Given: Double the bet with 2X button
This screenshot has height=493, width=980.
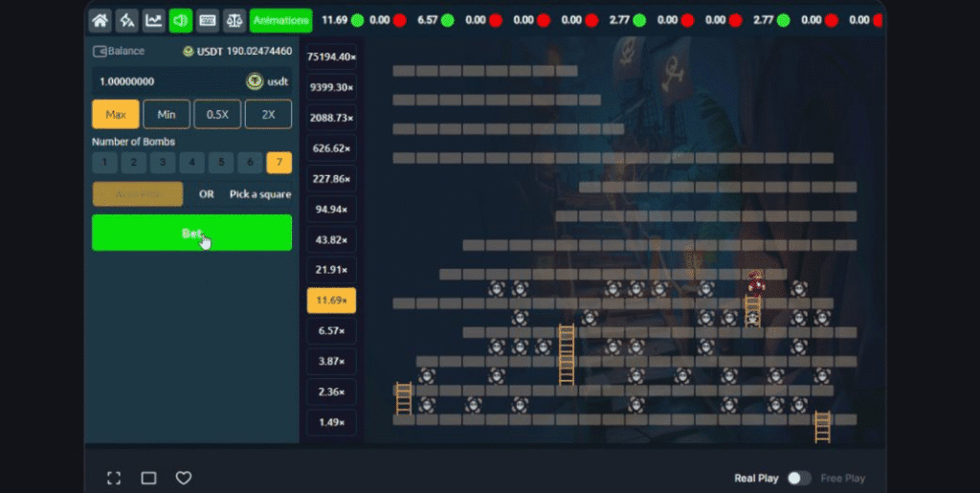Looking at the screenshot, I should pos(268,115).
